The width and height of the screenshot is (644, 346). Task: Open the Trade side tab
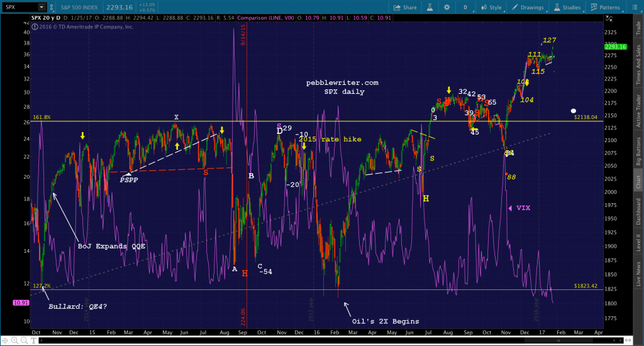tap(638, 28)
